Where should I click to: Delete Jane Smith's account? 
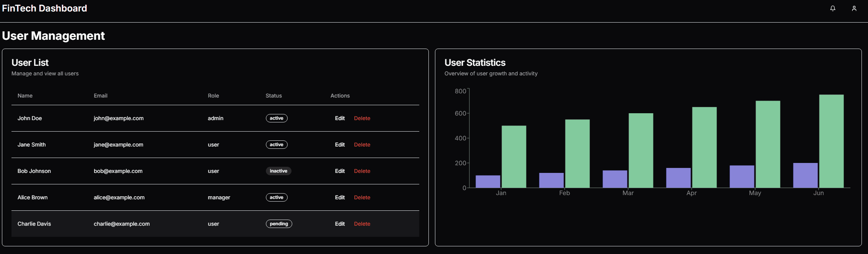pos(362,145)
